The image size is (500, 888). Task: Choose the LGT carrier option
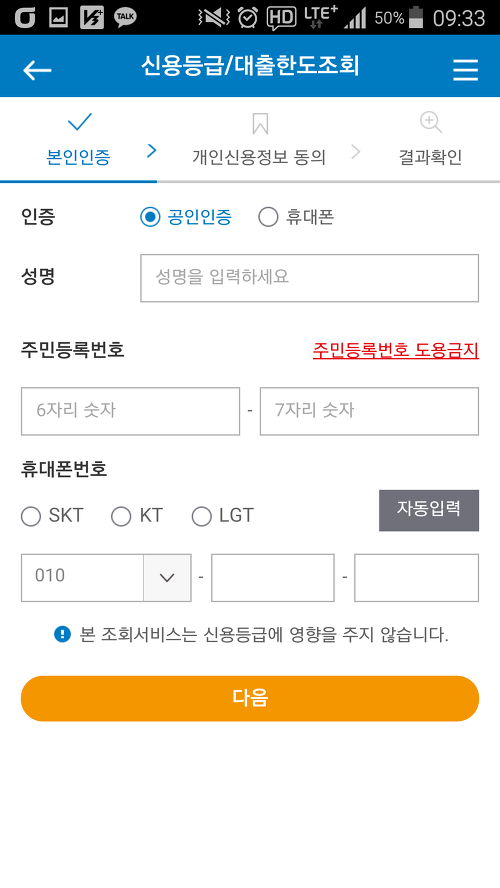click(x=201, y=516)
